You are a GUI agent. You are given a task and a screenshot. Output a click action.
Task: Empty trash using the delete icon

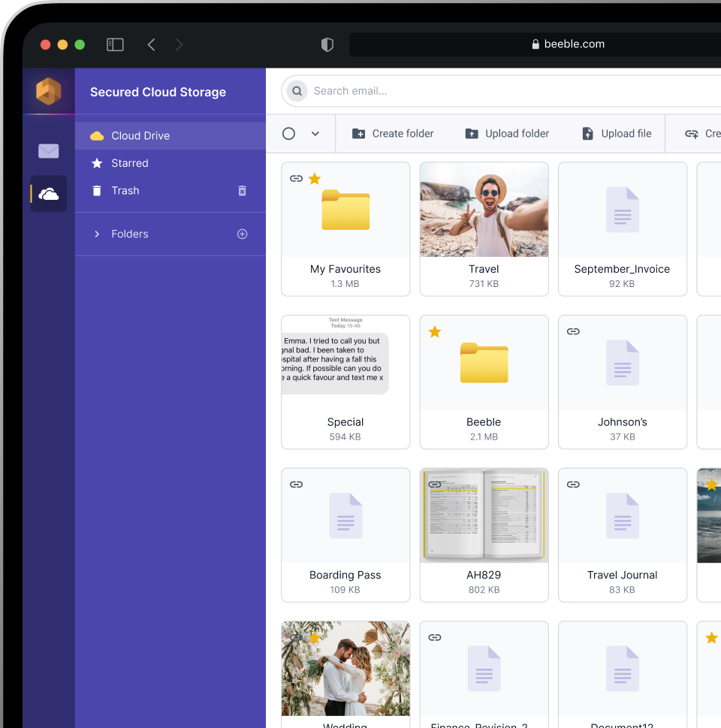pyautogui.click(x=242, y=191)
